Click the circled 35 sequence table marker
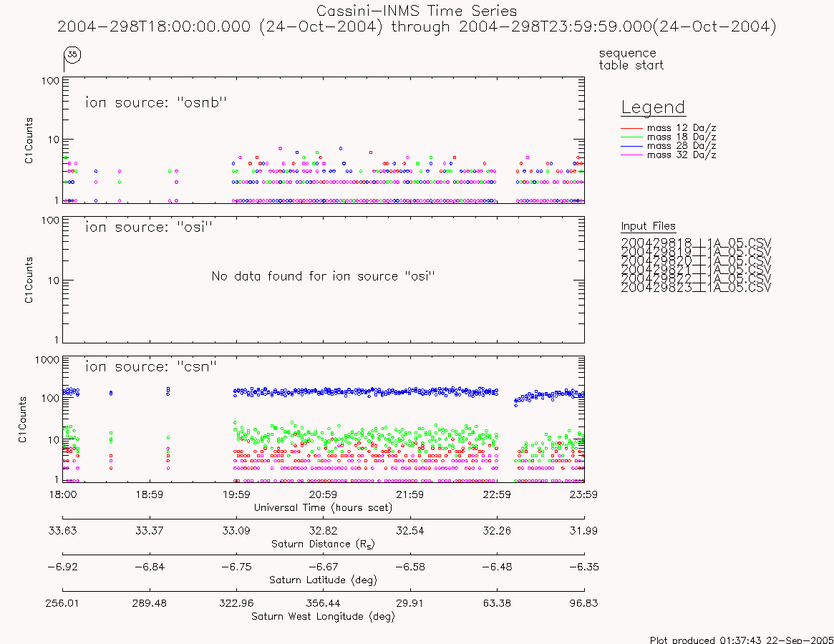 (72, 54)
